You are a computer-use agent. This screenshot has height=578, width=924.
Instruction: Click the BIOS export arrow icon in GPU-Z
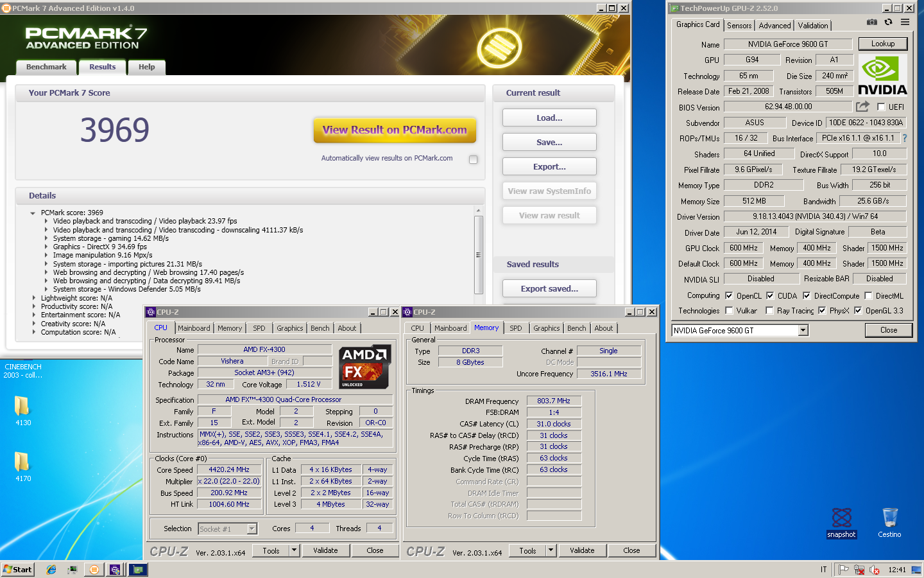pyautogui.click(x=863, y=106)
